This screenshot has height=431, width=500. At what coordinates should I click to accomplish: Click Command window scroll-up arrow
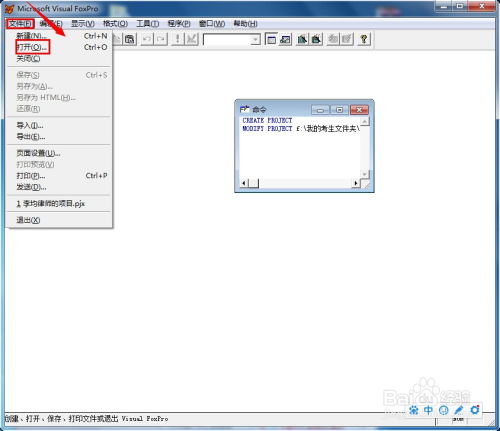(x=365, y=121)
